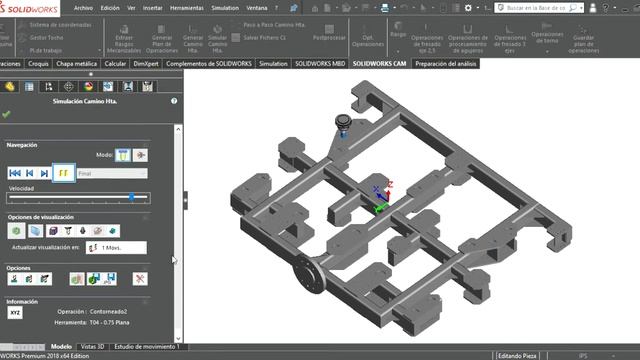The image size is (640, 360).
Task: Step forward one move
Action: (x=44, y=173)
